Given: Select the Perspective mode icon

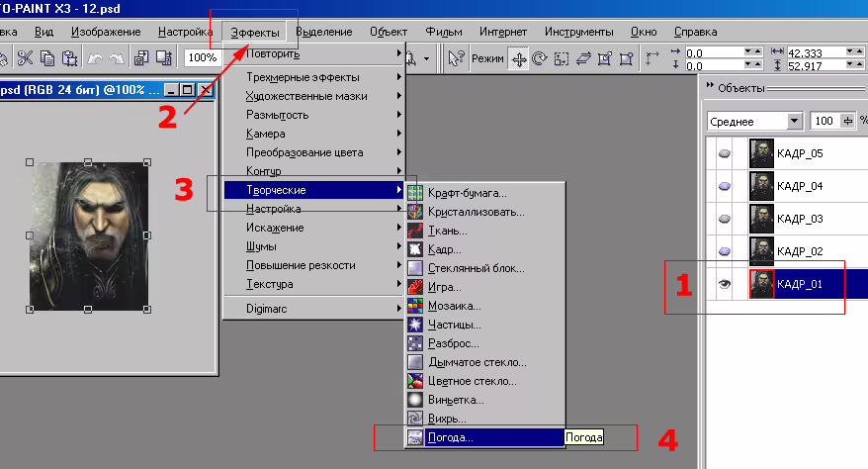Looking at the screenshot, I should pyautogui.click(x=626, y=58).
